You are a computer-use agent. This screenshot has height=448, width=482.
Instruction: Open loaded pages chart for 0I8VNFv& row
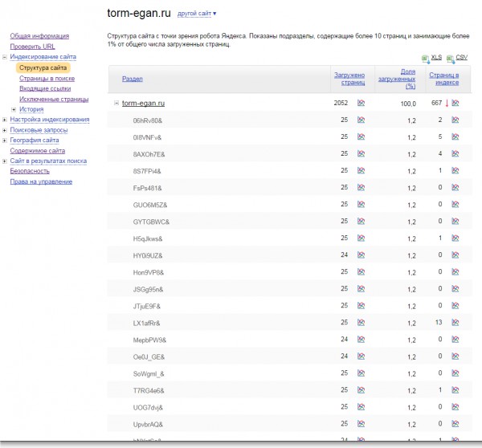361,136
